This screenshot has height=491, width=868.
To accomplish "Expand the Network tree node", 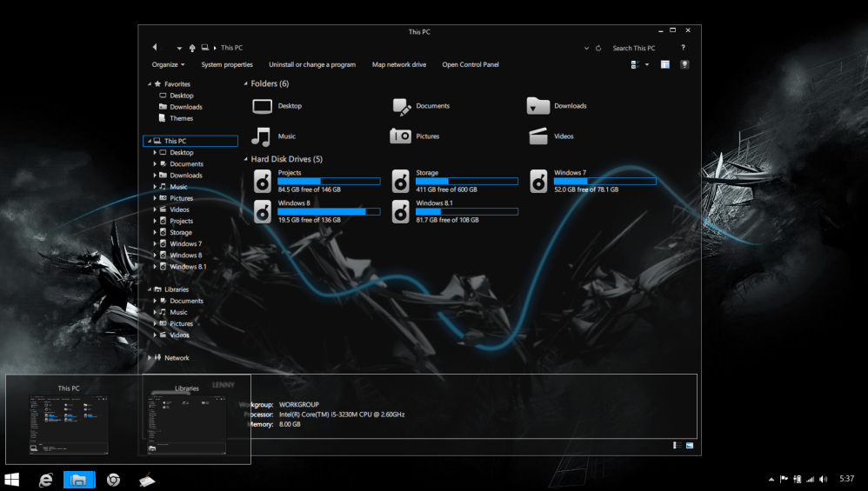I will [150, 358].
